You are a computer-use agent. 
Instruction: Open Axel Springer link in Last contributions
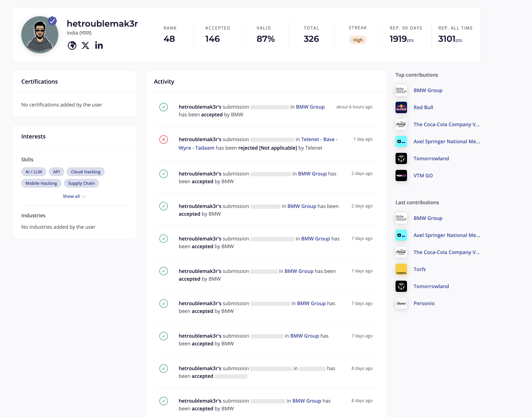coord(447,235)
